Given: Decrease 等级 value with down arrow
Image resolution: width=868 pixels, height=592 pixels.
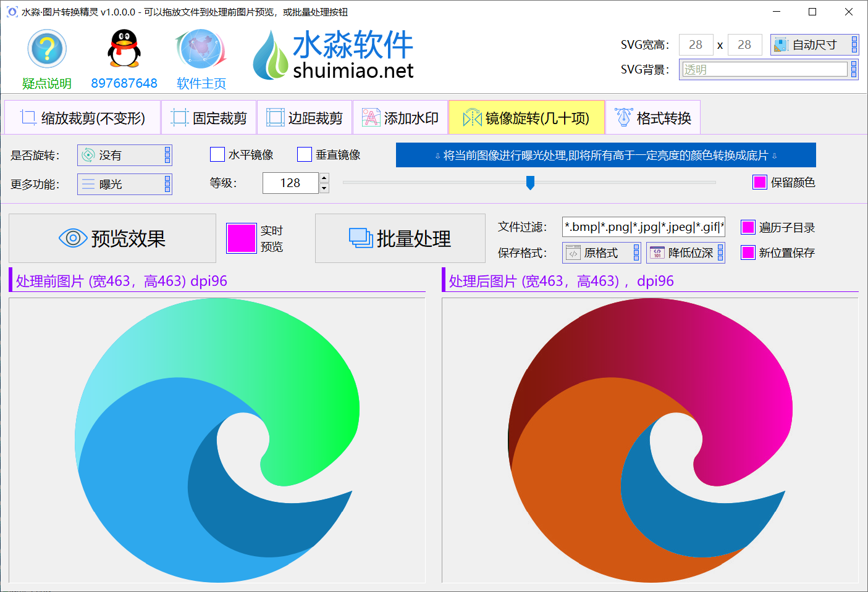Looking at the screenshot, I should [324, 188].
